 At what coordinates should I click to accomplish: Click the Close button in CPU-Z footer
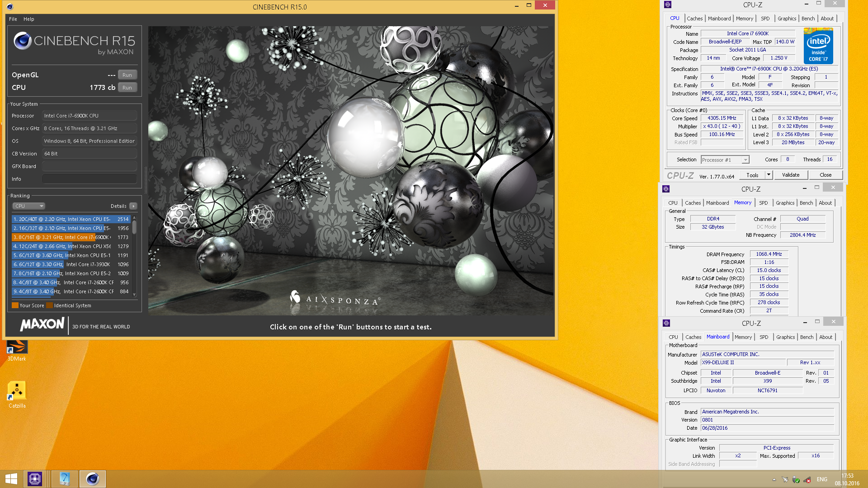click(x=826, y=175)
